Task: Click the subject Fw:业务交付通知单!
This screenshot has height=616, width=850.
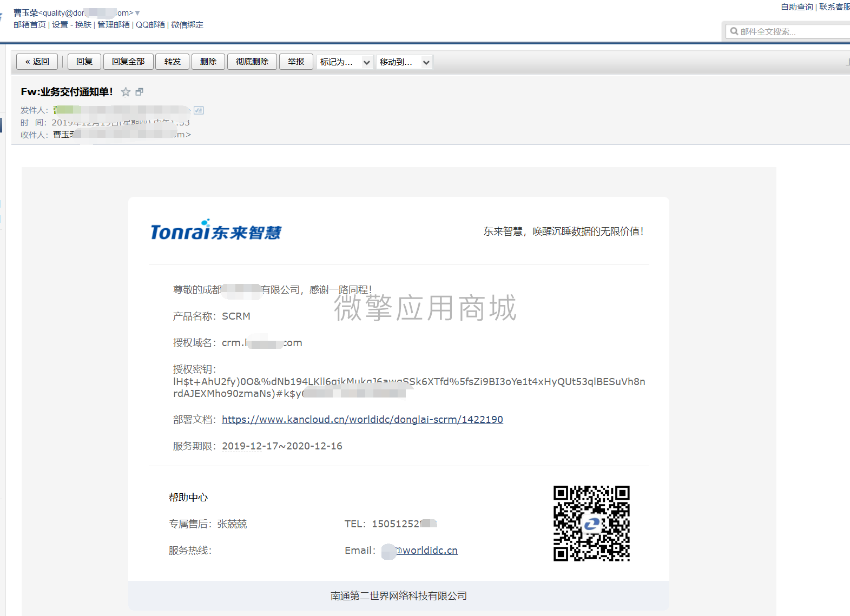Action: (67, 92)
